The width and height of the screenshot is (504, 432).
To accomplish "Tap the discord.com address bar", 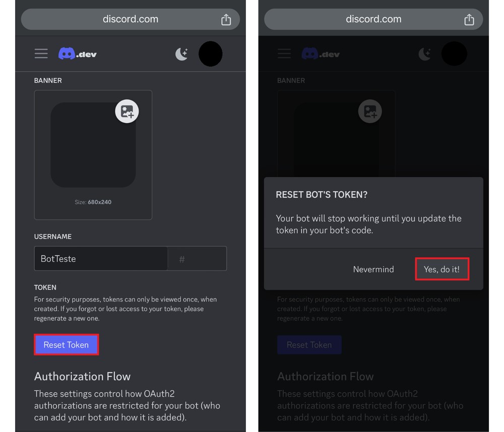I will pos(131,19).
